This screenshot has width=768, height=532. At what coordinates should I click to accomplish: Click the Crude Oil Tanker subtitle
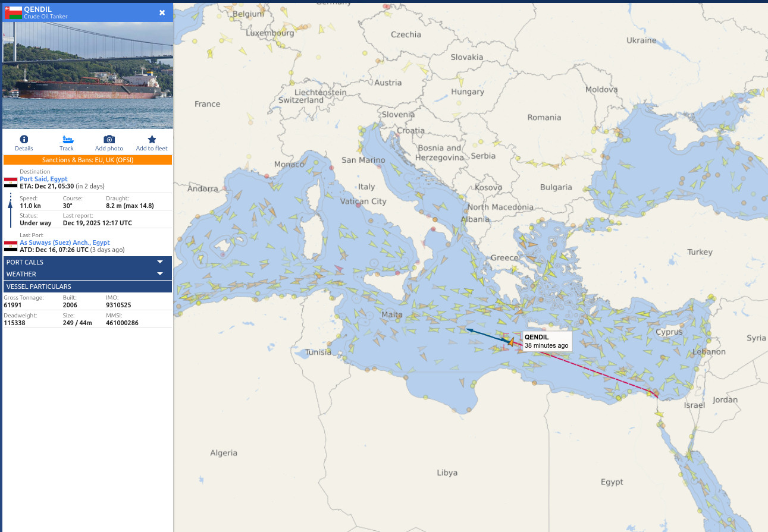pyautogui.click(x=46, y=17)
